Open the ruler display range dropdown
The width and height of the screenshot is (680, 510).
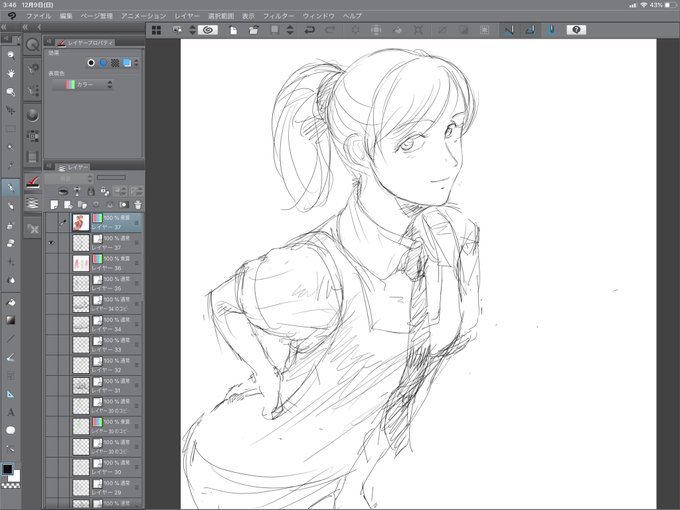point(137,191)
